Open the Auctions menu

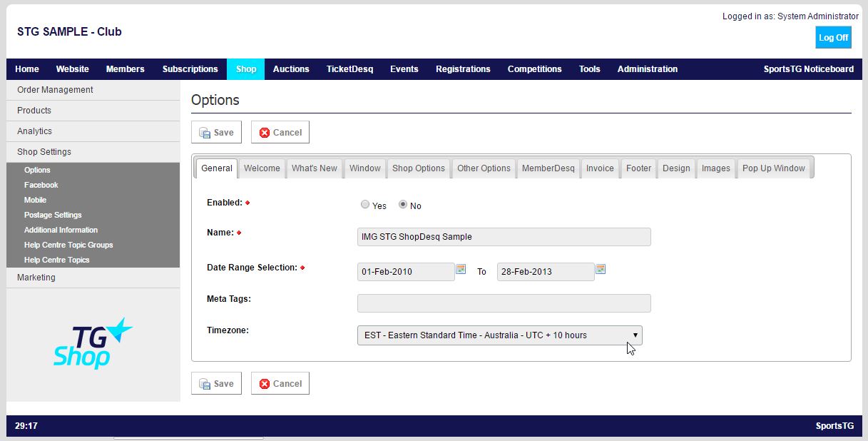click(x=291, y=69)
